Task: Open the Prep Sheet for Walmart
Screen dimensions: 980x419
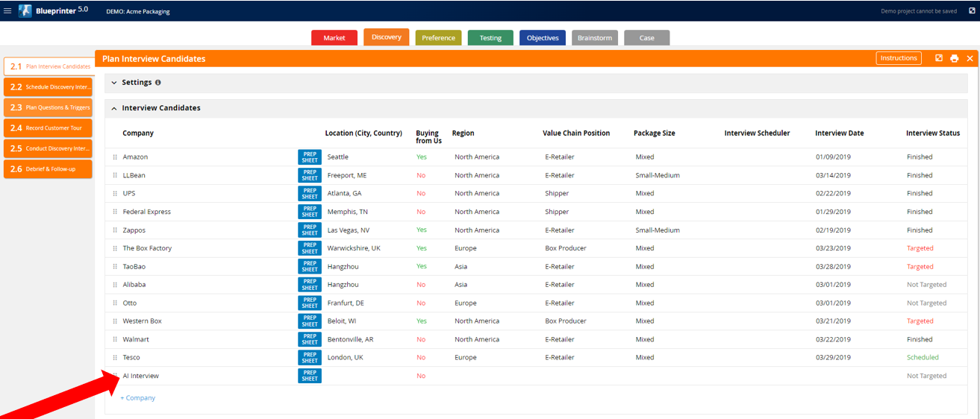Action: (310, 339)
